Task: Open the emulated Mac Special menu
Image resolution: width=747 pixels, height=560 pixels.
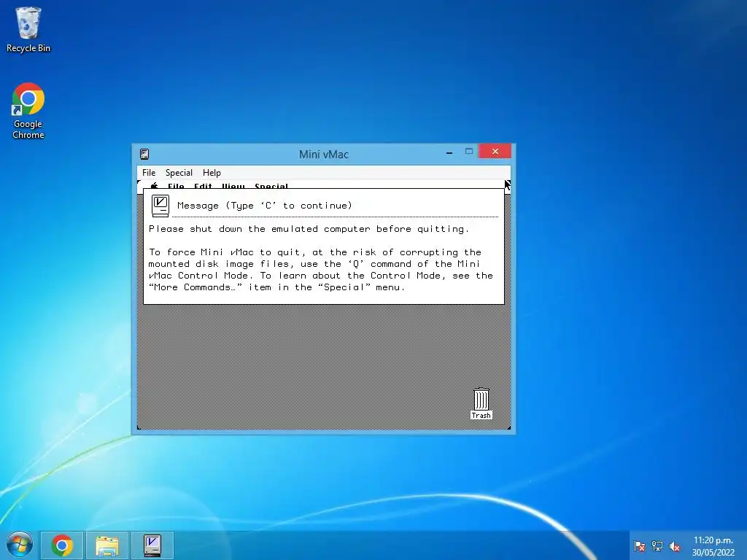Action: point(271,186)
